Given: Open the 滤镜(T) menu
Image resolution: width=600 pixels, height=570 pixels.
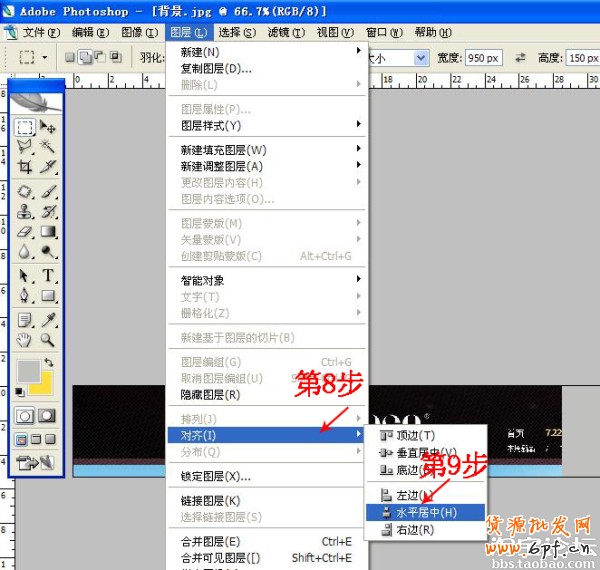Looking at the screenshot, I should click(288, 32).
